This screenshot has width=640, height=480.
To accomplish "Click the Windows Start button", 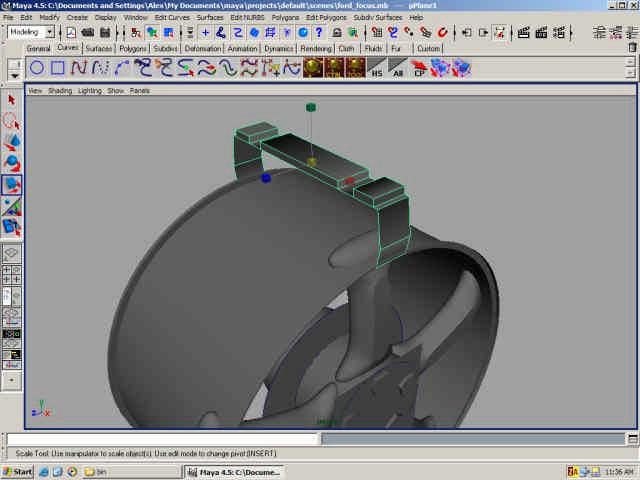I will (x=18, y=471).
